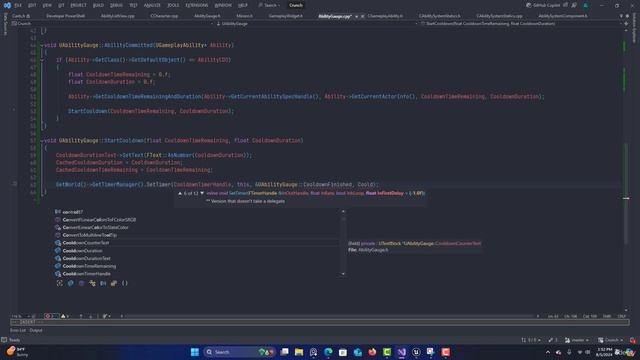Open the green Camtasia taskbar icon
The width and height of the screenshot is (640, 360).
(387, 352)
